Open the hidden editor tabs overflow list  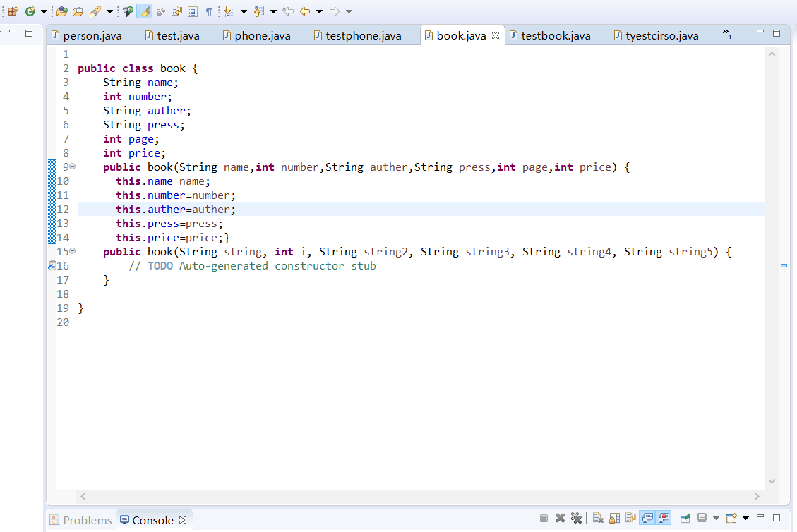726,34
